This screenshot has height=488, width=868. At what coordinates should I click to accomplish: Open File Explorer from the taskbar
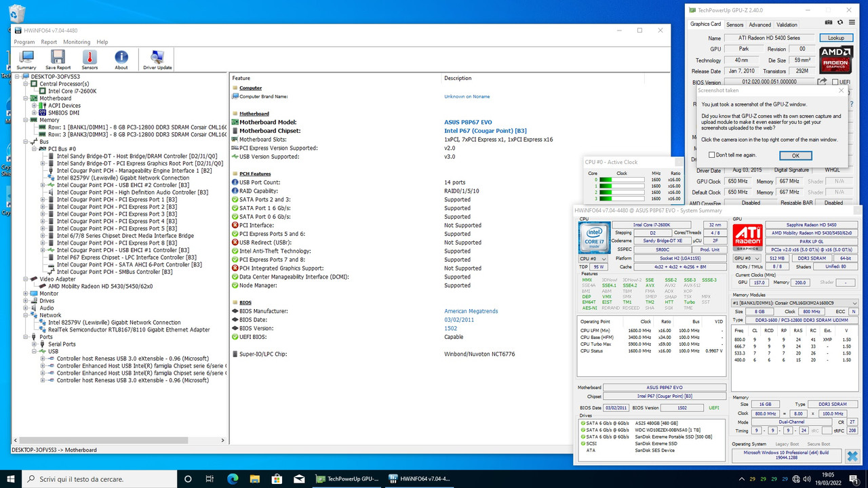[x=254, y=479]
